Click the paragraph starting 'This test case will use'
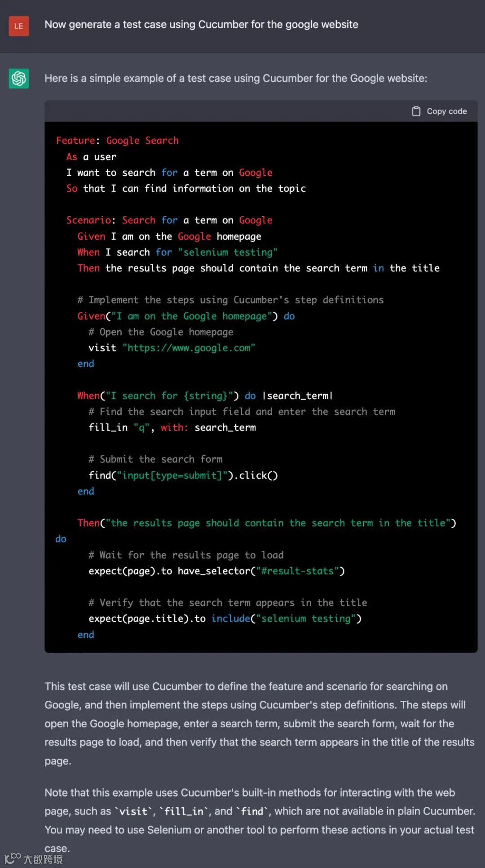Image resolution: width=485 pixels, height=868 pixels. 260,724
